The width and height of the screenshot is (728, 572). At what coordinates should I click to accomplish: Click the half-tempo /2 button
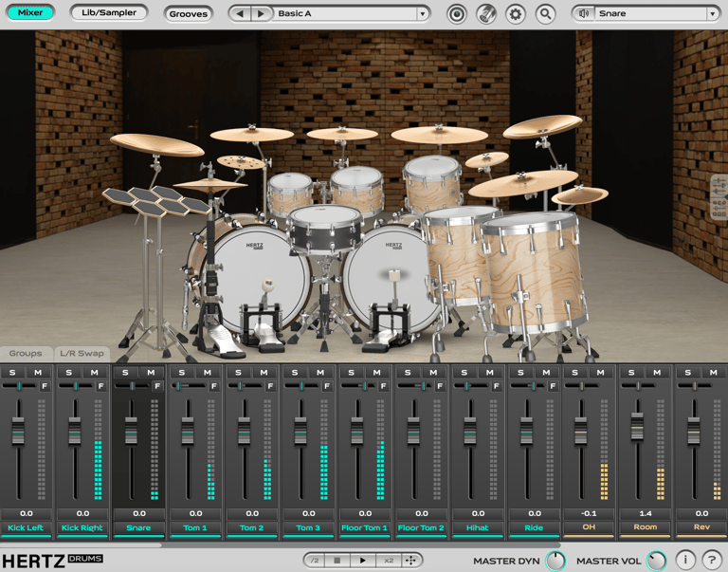316,561
